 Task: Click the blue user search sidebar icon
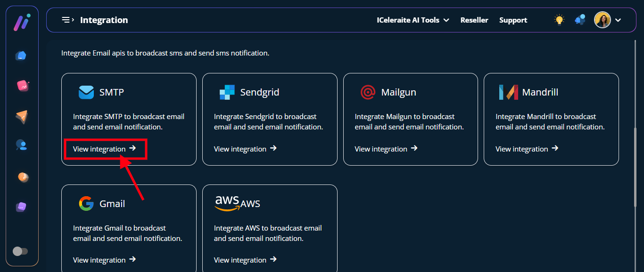pos(21,145)
